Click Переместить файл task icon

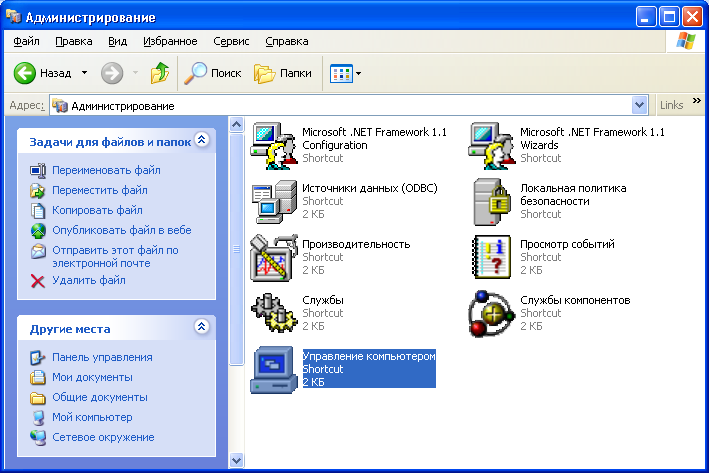(x=38, y=190)
